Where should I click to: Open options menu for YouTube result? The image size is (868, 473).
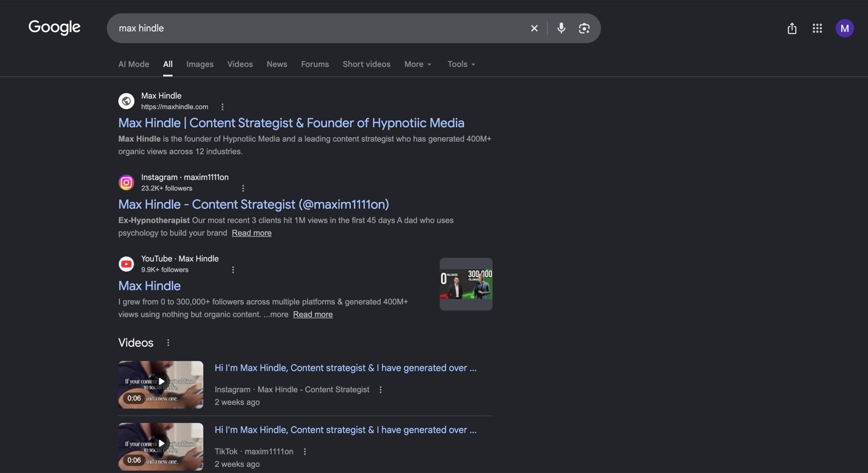(233, 270)
